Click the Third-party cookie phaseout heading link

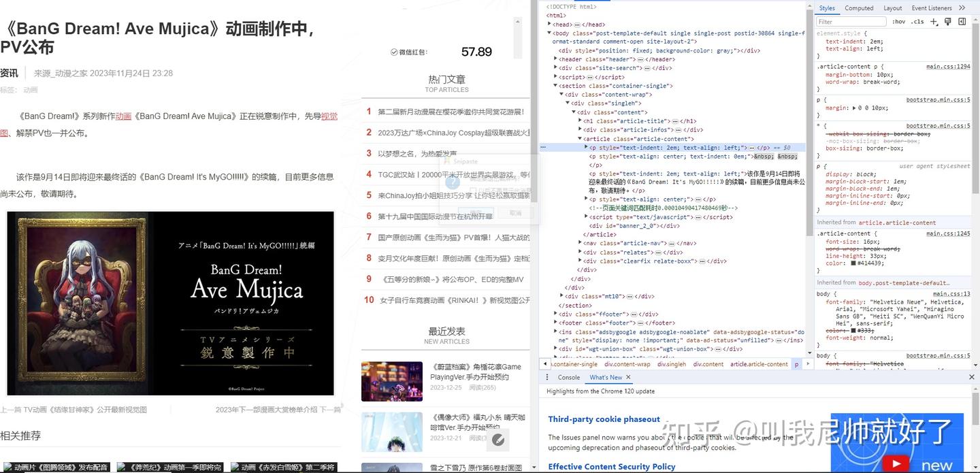[604, 419]
